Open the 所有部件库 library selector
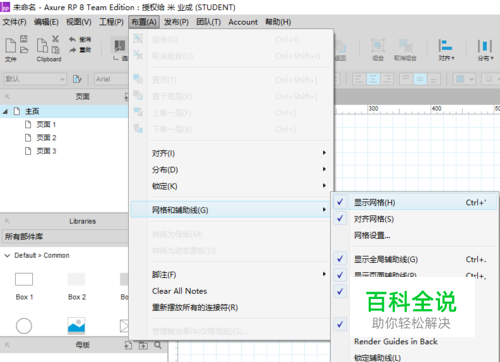Screen dimensions: 500x362 [x=65, y=237]
